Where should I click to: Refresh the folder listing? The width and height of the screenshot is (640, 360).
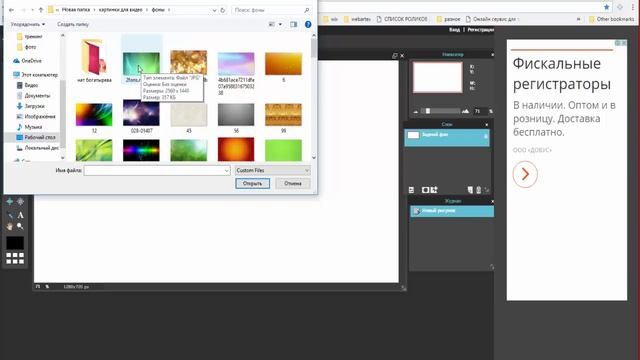point(223,10)
